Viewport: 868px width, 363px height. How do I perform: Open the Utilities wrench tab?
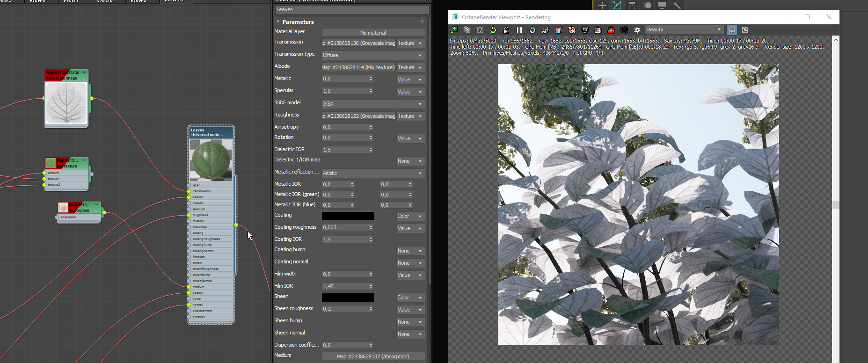coord(677,5)
